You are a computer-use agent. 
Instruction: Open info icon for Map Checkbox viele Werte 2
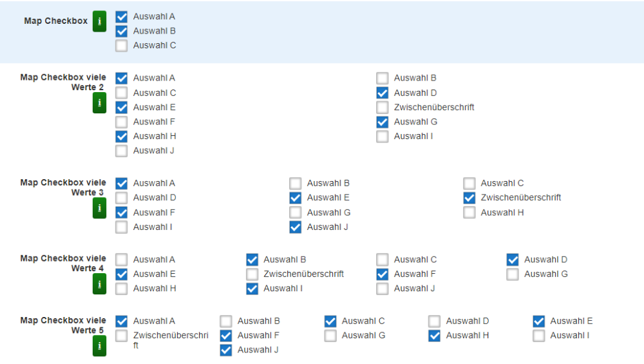pyautogui.click(x=99, y=103)
